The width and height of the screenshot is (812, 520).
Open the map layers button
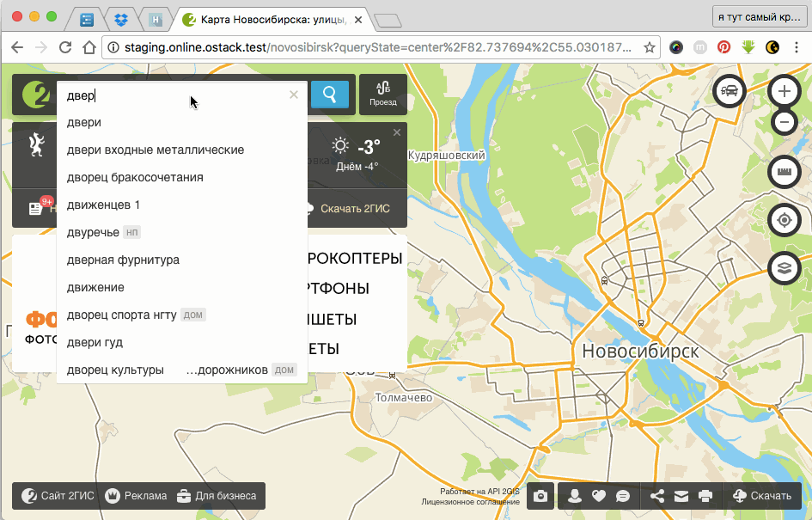pyautogui.click(x=784, y=268)
